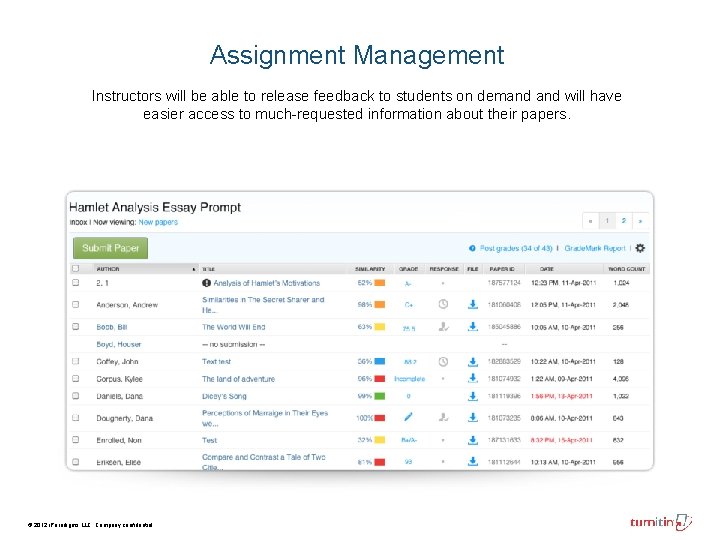This screenshot has width=720, height=540.
Task: Sort table by Response column header
Action: click(444, 269)
